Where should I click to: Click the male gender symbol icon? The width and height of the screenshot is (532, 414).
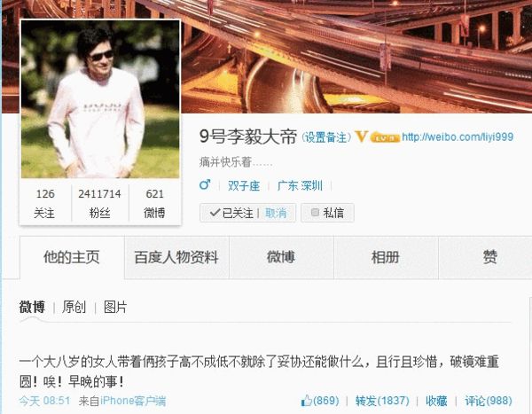tap(205, 185)
